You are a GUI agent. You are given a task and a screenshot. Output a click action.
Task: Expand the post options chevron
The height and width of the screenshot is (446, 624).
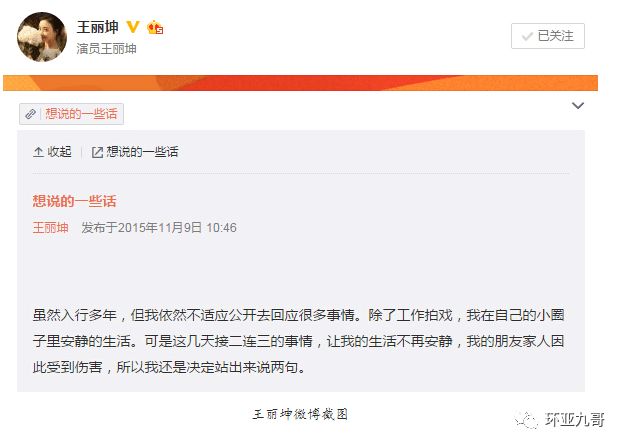coord(578,105)
